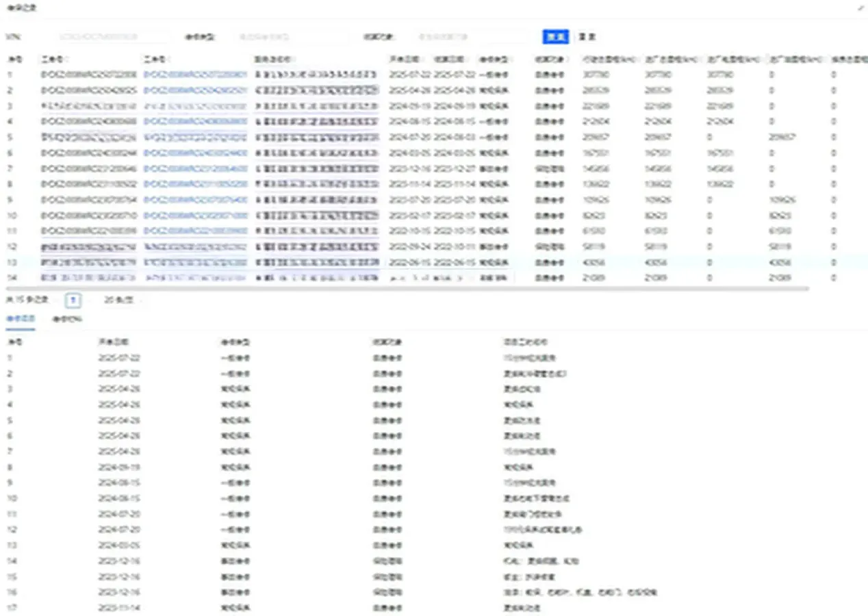868x616 pixels.
Task: Open blue work order link in row 6
Action: pyautogui.click(x=195, y=153)
